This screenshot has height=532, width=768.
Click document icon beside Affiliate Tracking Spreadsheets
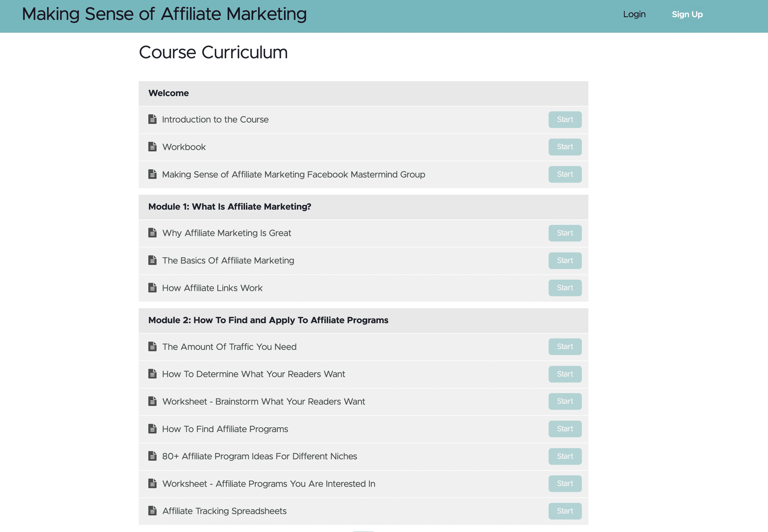(x=152, y=511)
